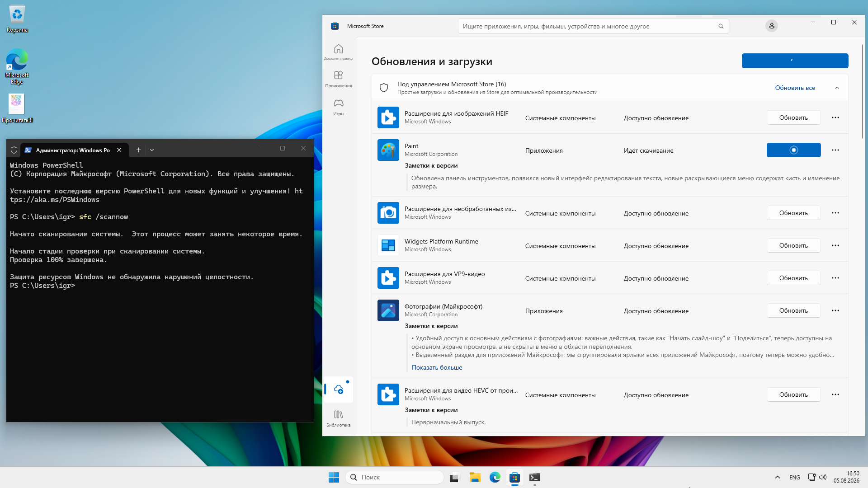Viewport: 868px width, 488px height.
Task: Open more options for HEIF extension row
Action: tap(835, 117)
